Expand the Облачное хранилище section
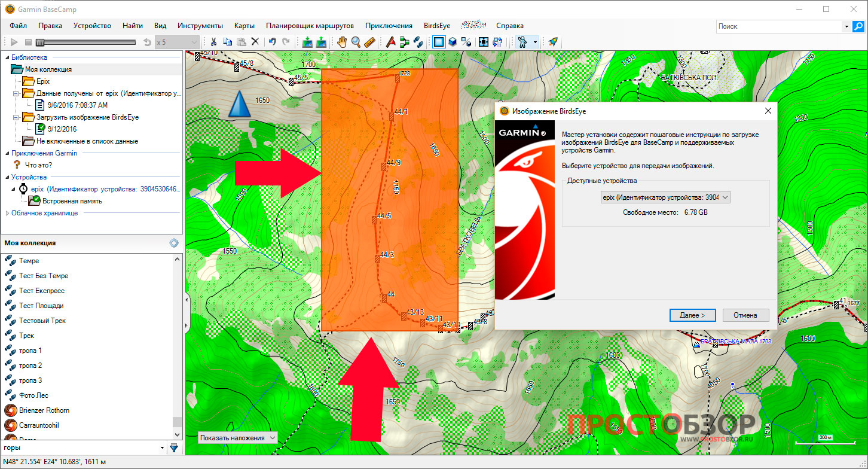The width and height of the screenshot is (868, 469). 7,213
